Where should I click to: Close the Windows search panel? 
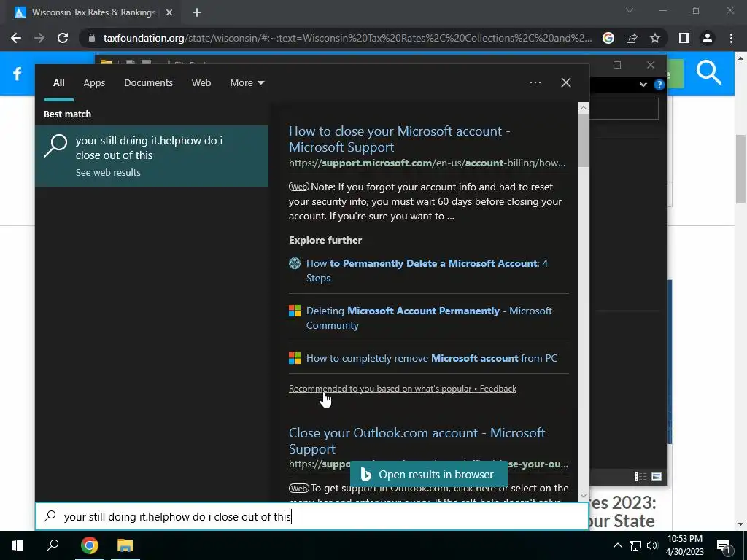tap(566, 82)
